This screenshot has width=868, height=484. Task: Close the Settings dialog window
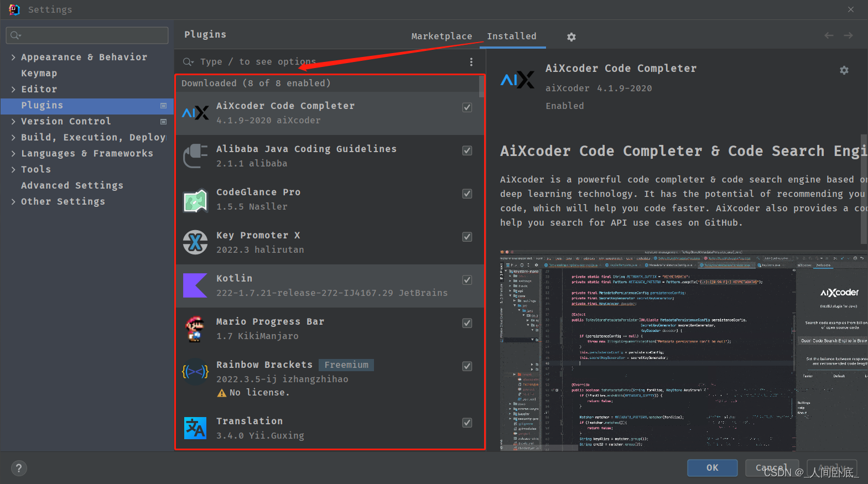851,9
